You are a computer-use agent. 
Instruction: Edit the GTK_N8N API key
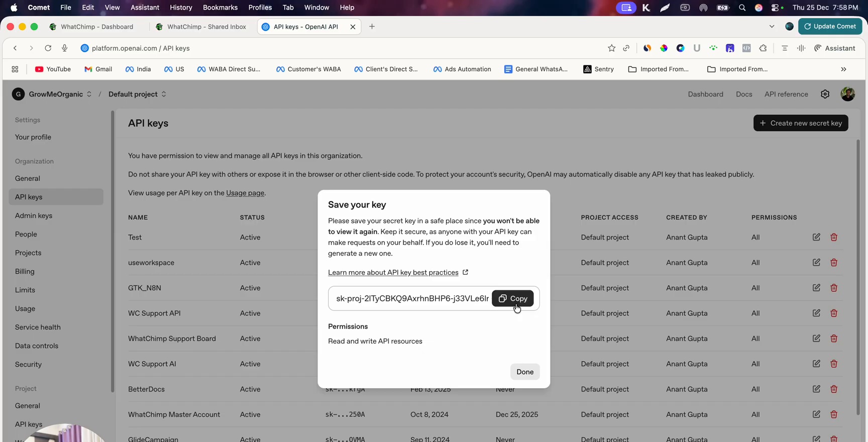[x=816, y=288]
